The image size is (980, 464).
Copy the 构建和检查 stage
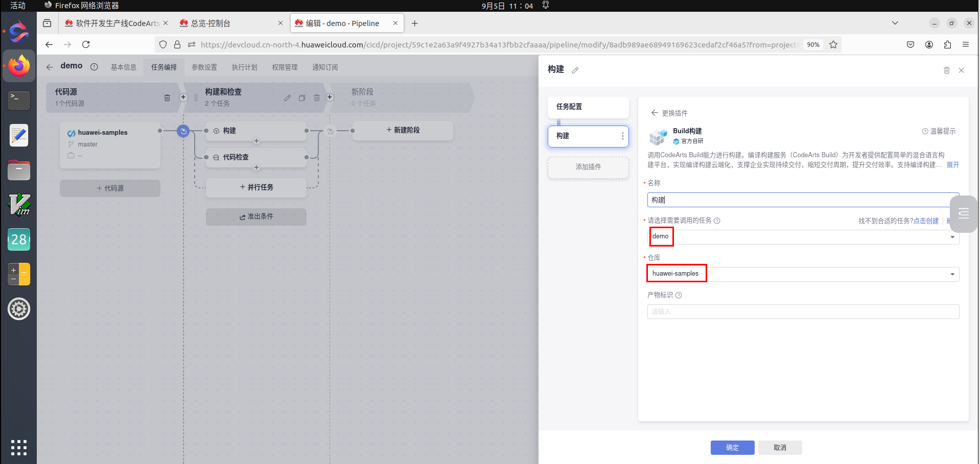coord(302,98)
